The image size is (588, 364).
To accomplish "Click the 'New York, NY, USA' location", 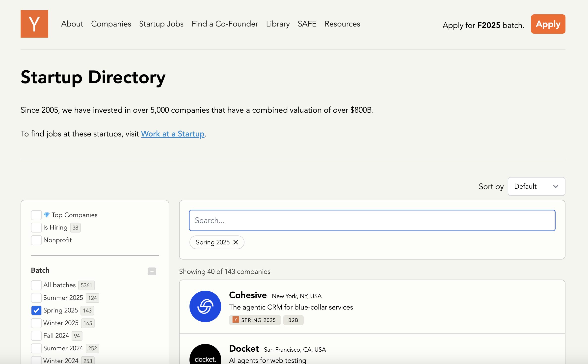I will pos(297,296).
